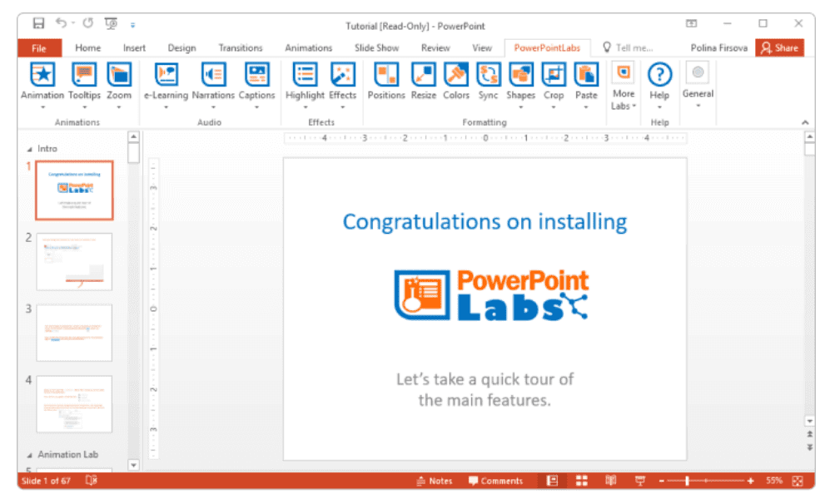Viewport: 830px width, 504px height.
Task: Open the General settings icon
Action: tap(698, 72)
